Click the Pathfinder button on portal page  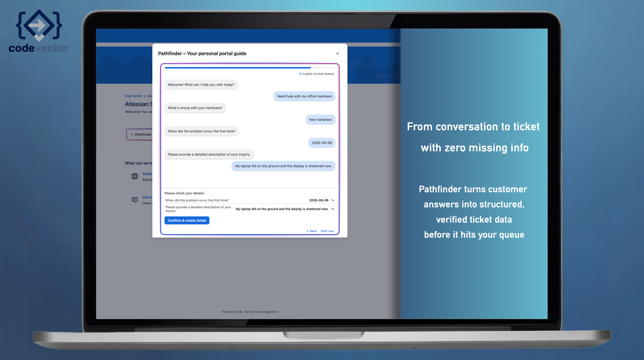click(140, 134)
